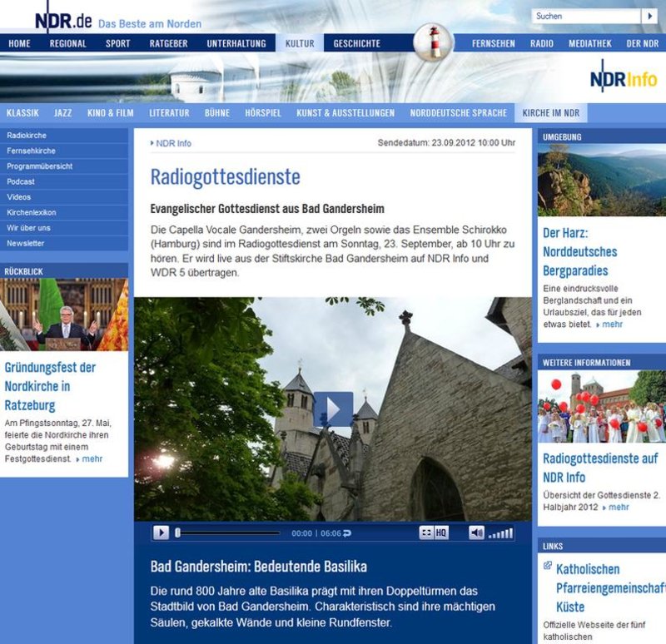Mute the video player speaker icon
666x644 pixels.
pos(476,533)
